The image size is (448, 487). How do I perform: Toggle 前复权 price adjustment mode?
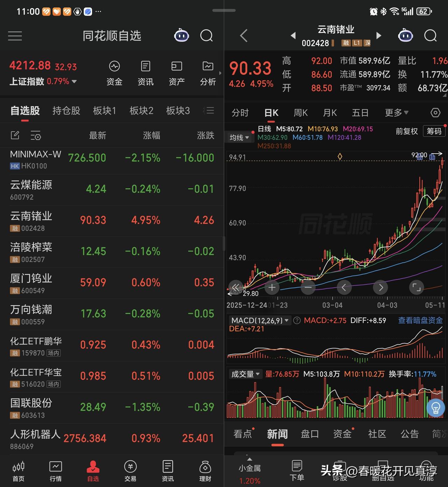[x=407, y=131]
